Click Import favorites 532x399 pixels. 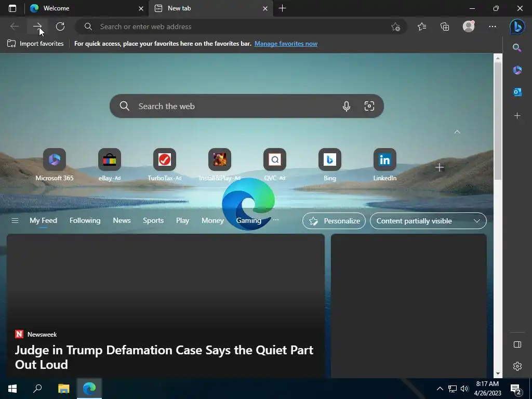coord(35,44)
